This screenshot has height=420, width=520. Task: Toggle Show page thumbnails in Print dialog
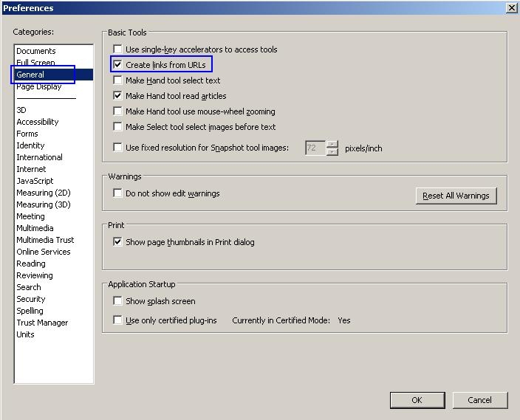coord(117,242)
